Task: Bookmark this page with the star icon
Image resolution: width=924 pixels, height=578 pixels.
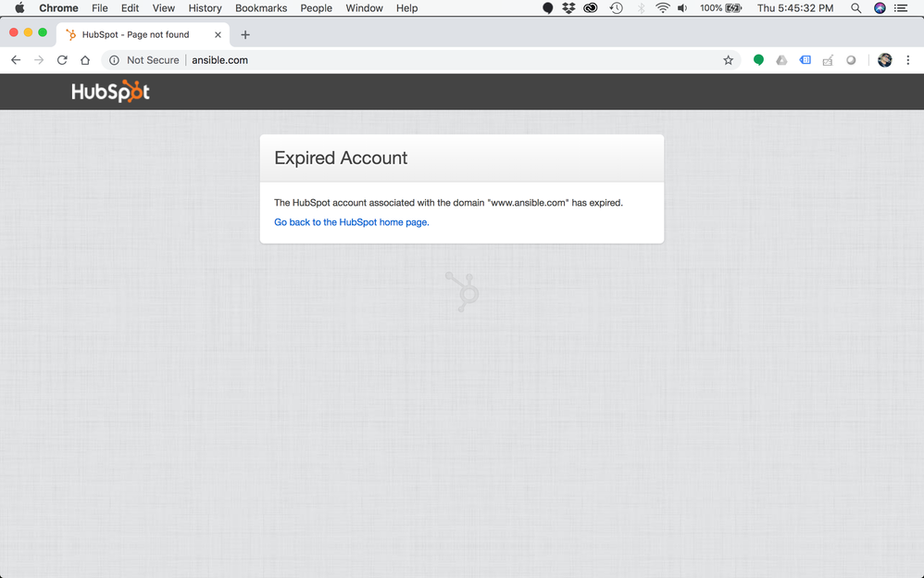Action: coord(728,60)
